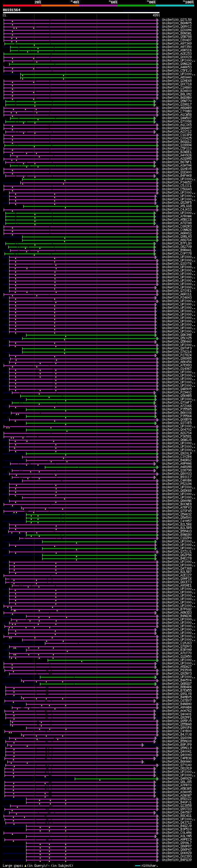This screenshot has height=868, width=197.
Task: Click the green alignment bar of UniRef100_A2E253
Action: coord(81,54)
